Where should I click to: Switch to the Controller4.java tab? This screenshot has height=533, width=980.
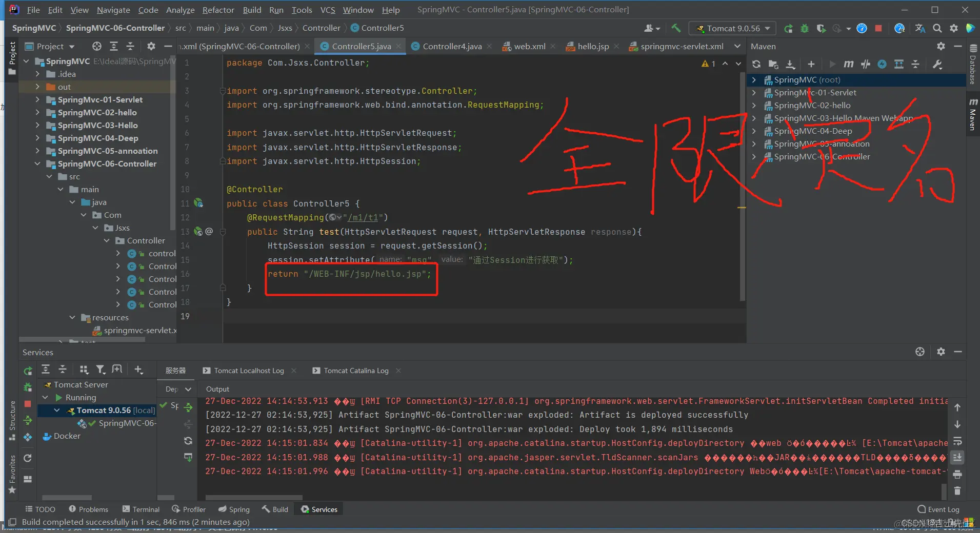452,46
